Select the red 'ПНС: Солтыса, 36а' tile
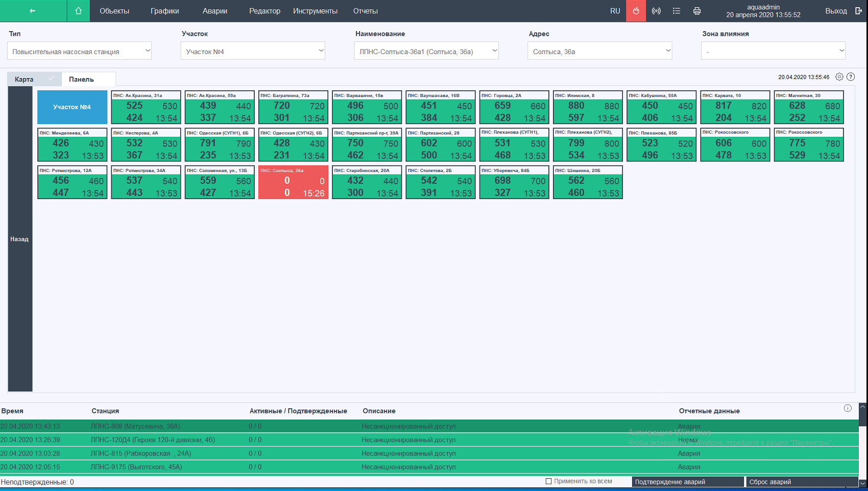Screen dimensions: 868x491 pos(293,182)
